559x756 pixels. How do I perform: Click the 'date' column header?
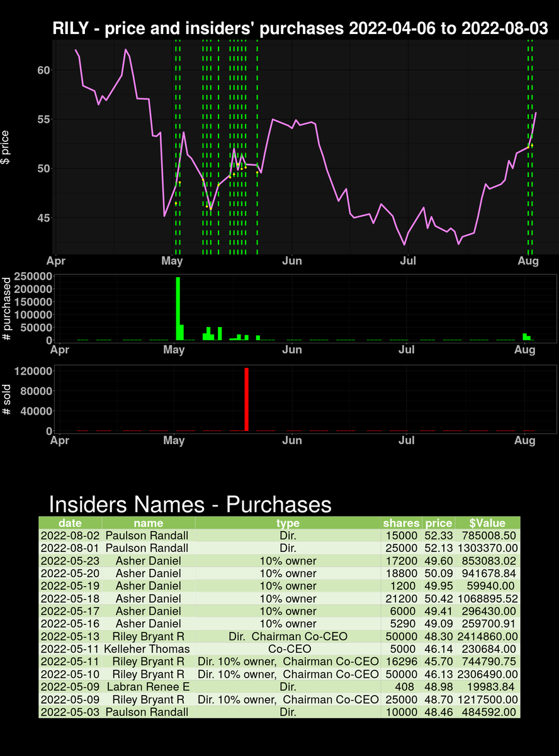pos(70,523)
